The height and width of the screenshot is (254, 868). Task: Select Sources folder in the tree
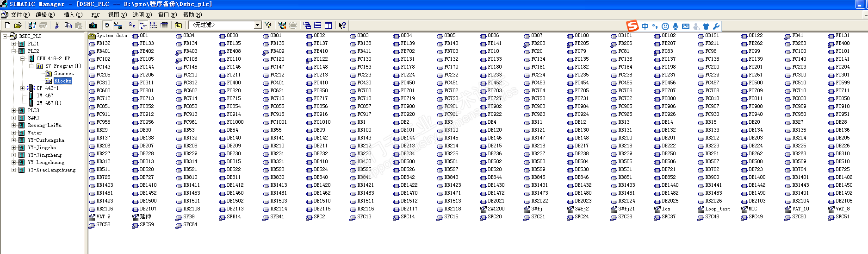coord(64,73)
